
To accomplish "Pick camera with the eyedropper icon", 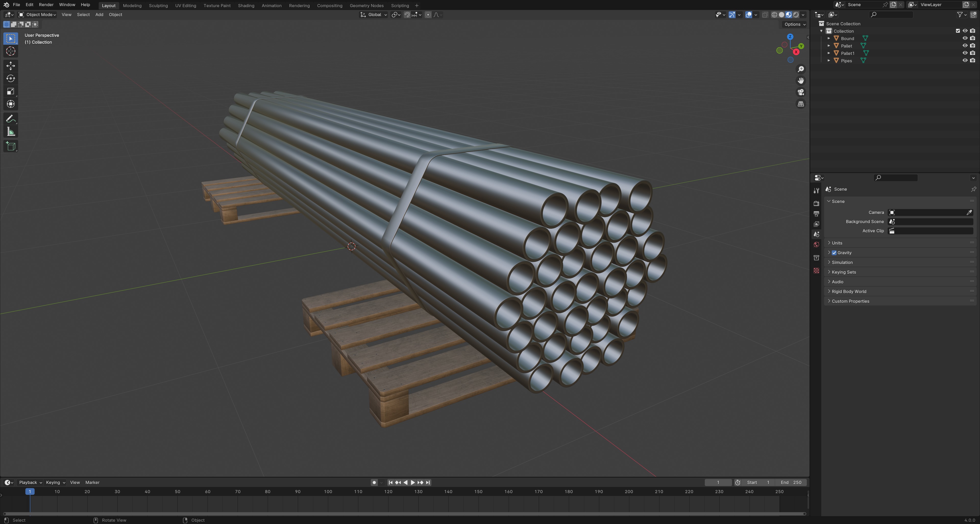I will coord(969,212).
